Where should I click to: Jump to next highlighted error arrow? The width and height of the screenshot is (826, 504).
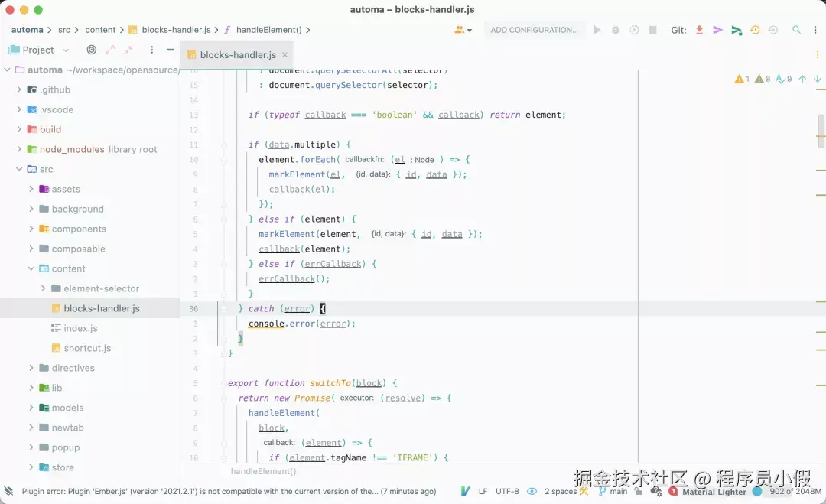pos(817,79)
